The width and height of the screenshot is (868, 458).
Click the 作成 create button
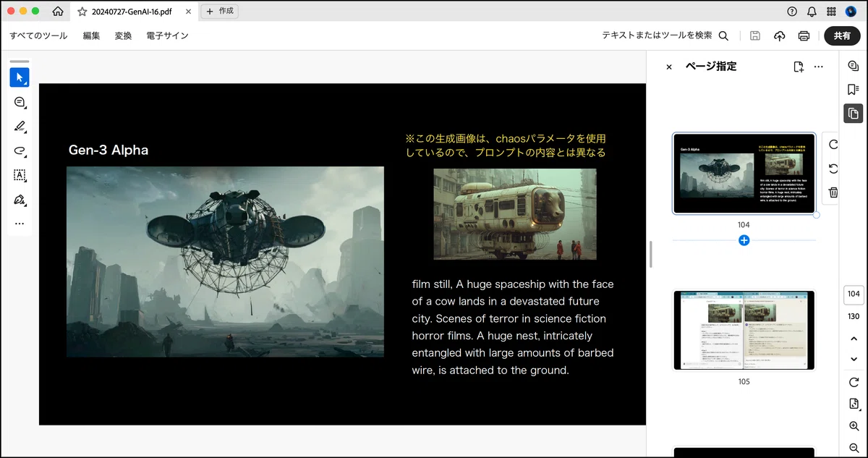[220, 12]
